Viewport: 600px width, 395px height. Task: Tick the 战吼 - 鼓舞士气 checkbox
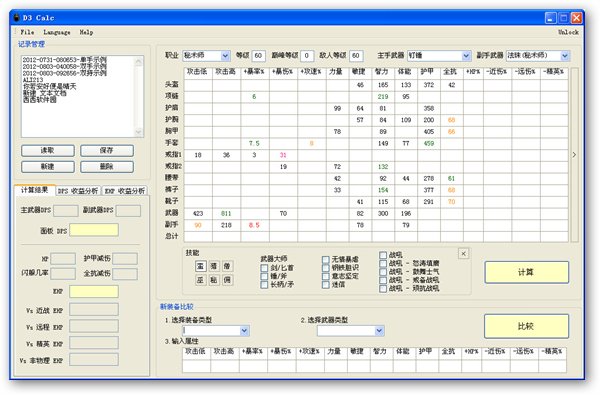[x=383, y=272]
